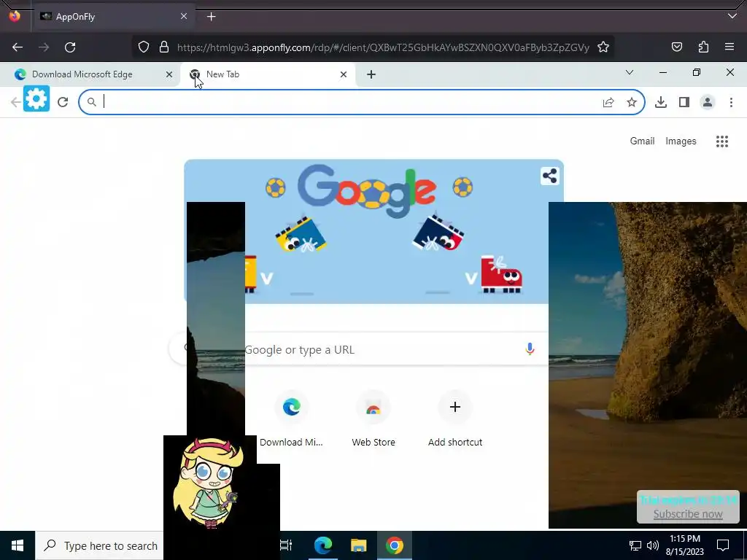Image resolution: width=747 pixels, height=560 pixels.
Task: Open the Images link
Action: tap(681, 141)
